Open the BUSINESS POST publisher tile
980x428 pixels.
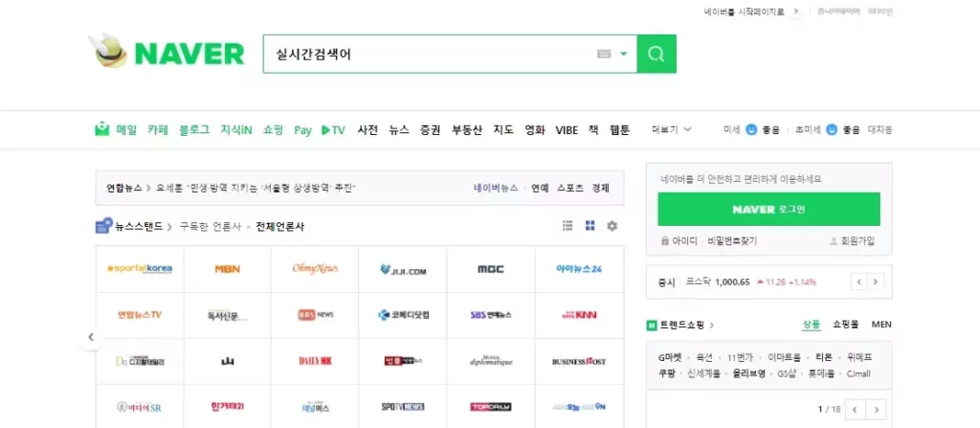[579, 361]
